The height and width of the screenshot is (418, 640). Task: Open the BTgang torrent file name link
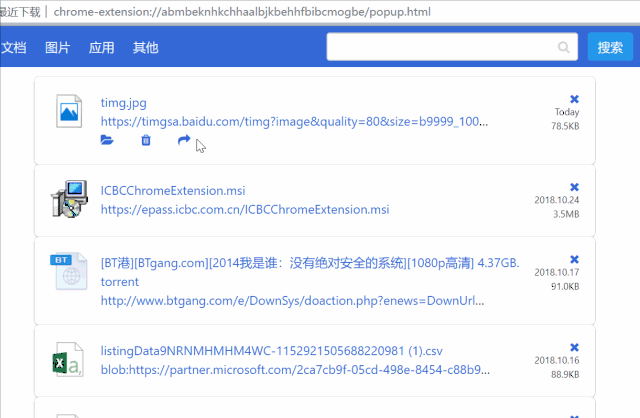[x=310, y=272]
